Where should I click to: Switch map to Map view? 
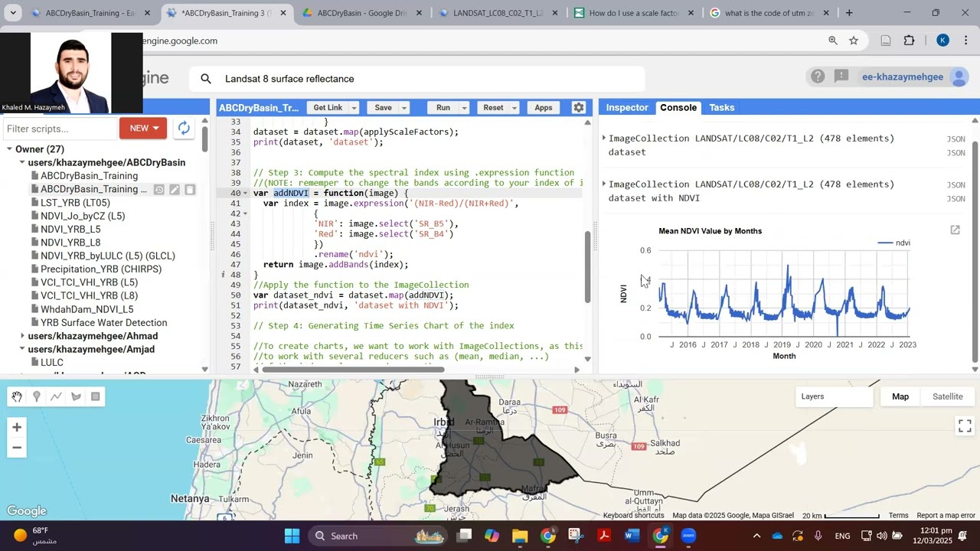900,396
